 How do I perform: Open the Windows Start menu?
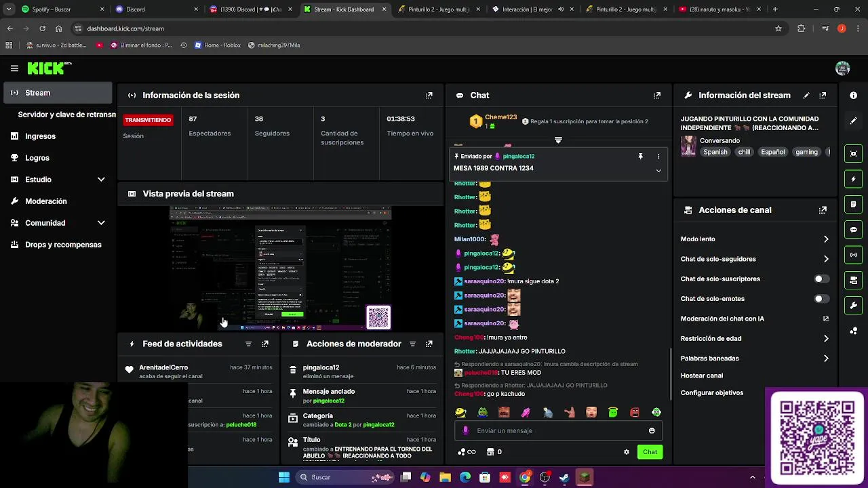(284, 477)
